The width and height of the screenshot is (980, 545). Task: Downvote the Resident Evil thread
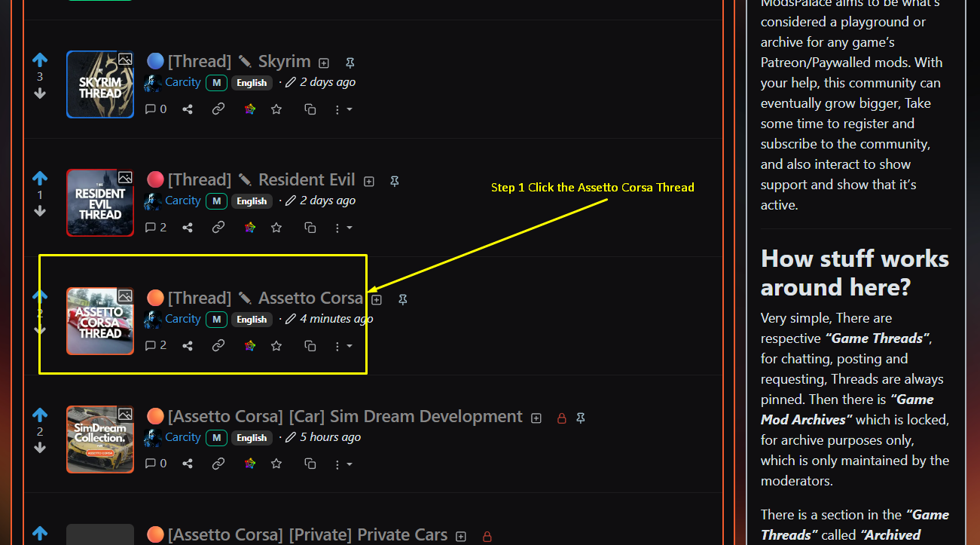(40, 212)
